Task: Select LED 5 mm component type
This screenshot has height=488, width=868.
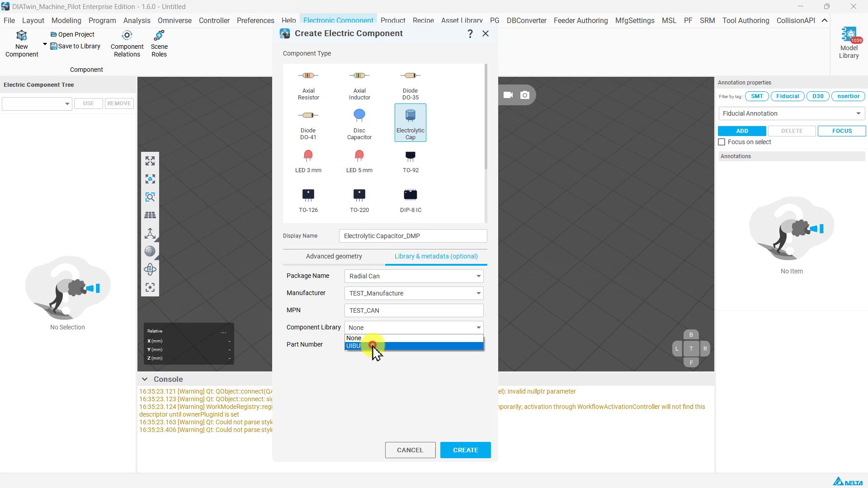Action: pyautogui.click(x=359, y=161)
